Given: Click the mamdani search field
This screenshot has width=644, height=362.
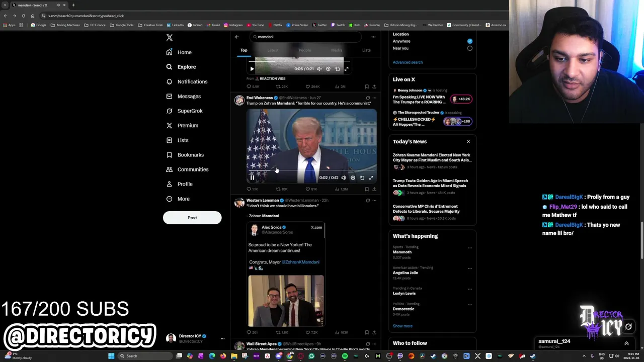Looking at the screenshot, I should 305,37.
